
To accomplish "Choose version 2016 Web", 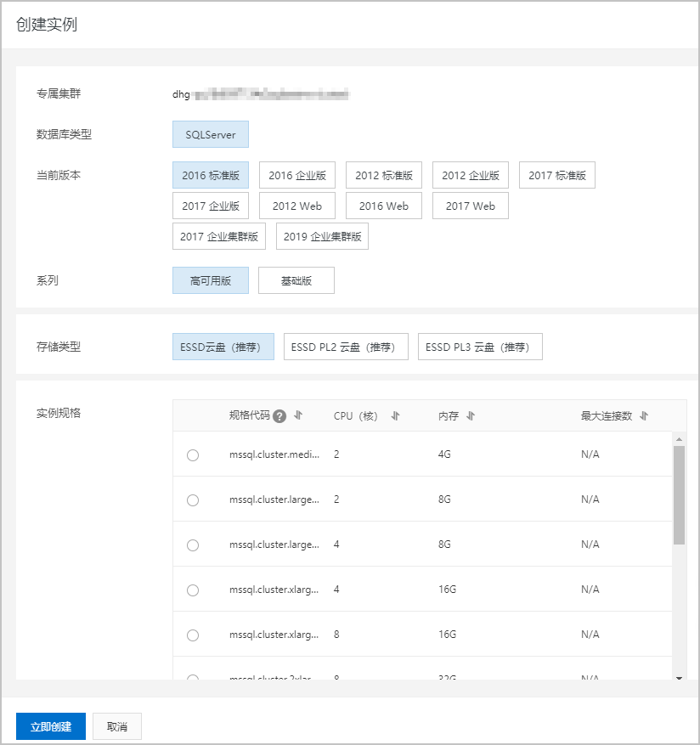I will tap(384, 206).
